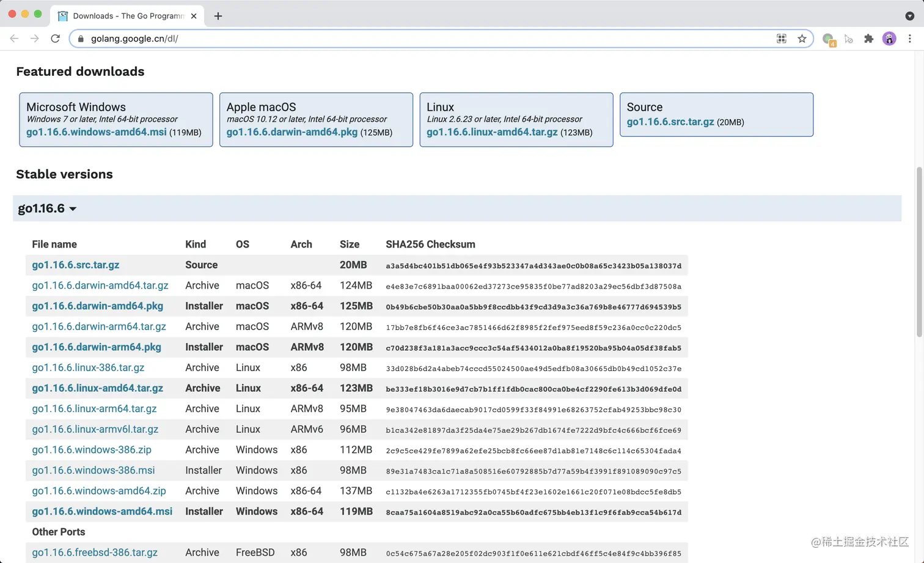Download go1.16.6.linux-amd64.tar.gz from the table

click(x=98, y=388)
